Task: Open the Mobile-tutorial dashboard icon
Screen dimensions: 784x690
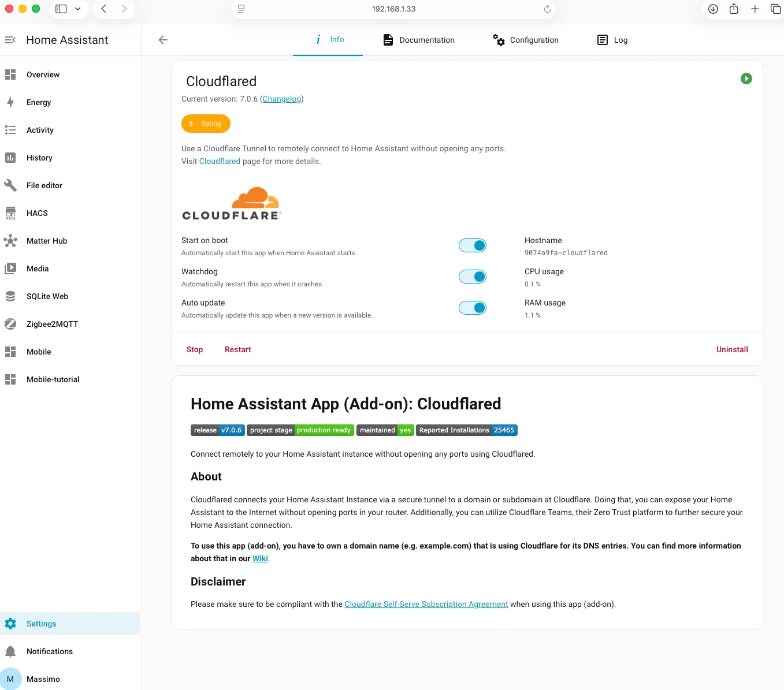Action: (x=10, y=379)
